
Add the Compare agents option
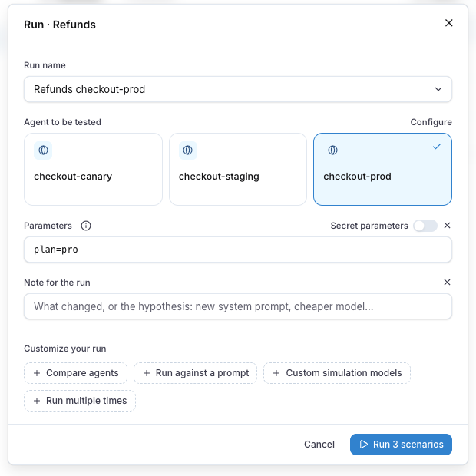click(x=76, y=373)
